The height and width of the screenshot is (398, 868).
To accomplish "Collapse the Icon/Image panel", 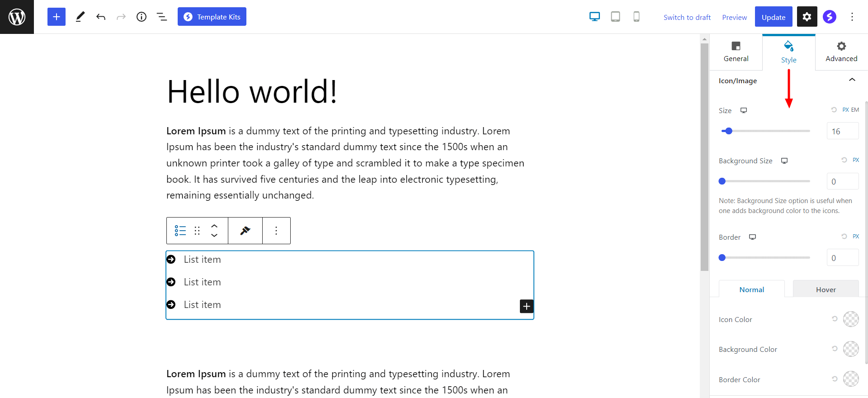I will 852,80.
